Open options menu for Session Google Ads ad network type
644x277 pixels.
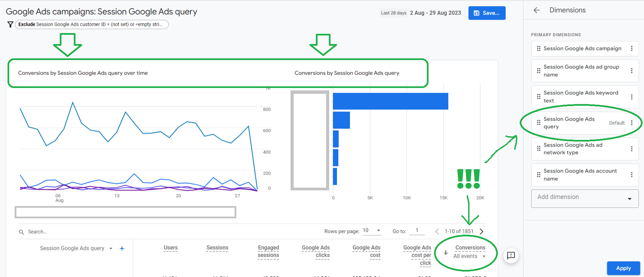pyautogui.click(x=632, y=149)
